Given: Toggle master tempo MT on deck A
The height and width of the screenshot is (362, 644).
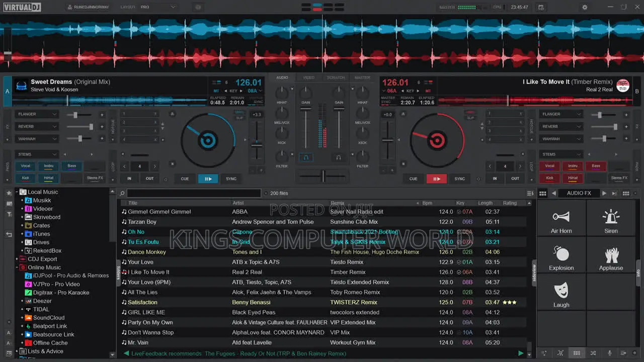Looking at the screenshot, I should (x=216, y=91).
